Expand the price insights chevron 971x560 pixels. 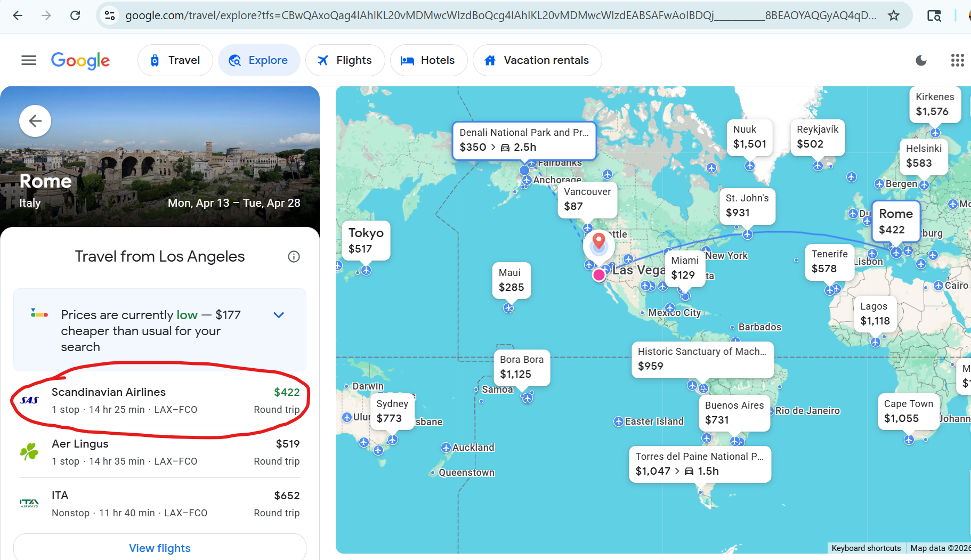point(278,315)
